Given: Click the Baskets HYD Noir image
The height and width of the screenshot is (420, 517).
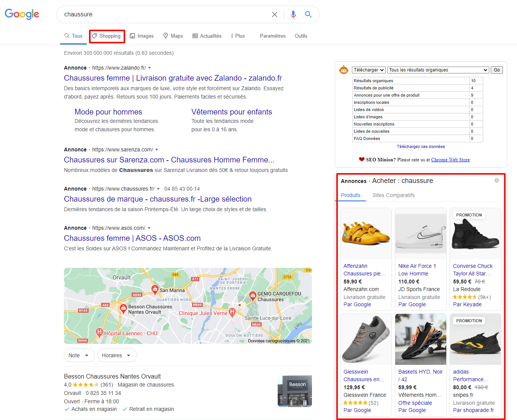Looking at the screenshot, I should click(x=421, y=339).
